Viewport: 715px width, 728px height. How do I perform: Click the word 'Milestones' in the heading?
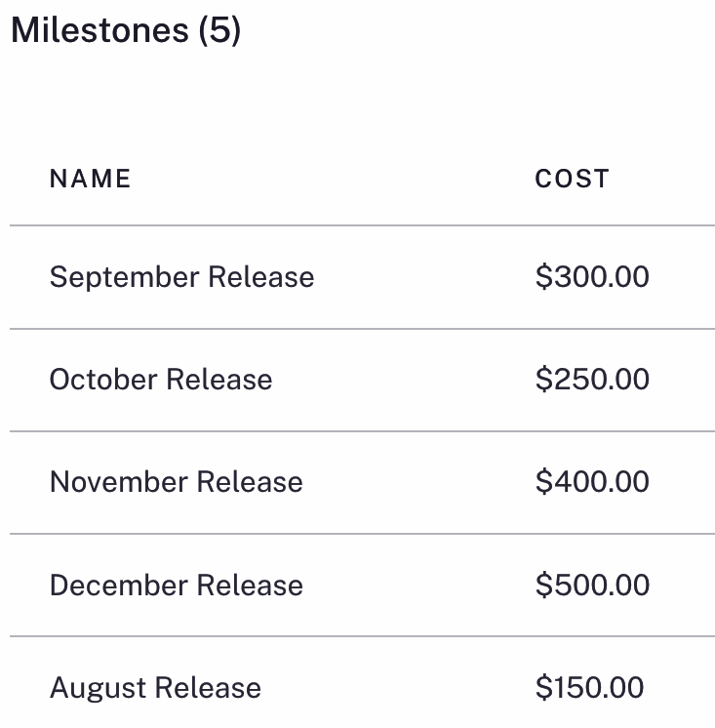[x=99, y=30]
